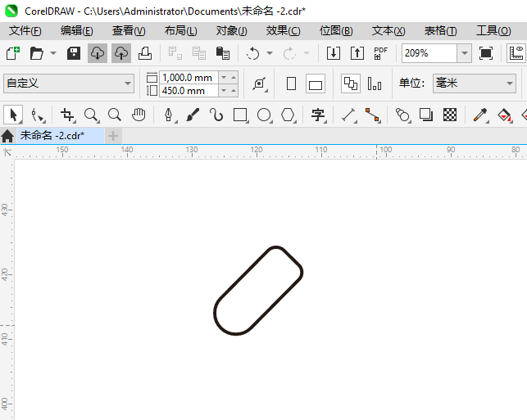Image resolution: width=527 pixels, height=420 pixels.
Task: Open the zoom level dropdown arrow
Action: 464,53
